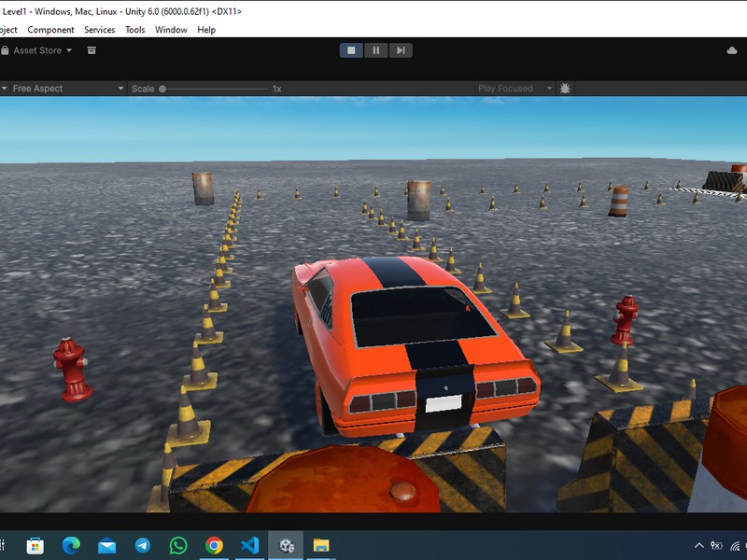Open the Tools menu
Screen dimensions: 747x560
click(134, 29)
